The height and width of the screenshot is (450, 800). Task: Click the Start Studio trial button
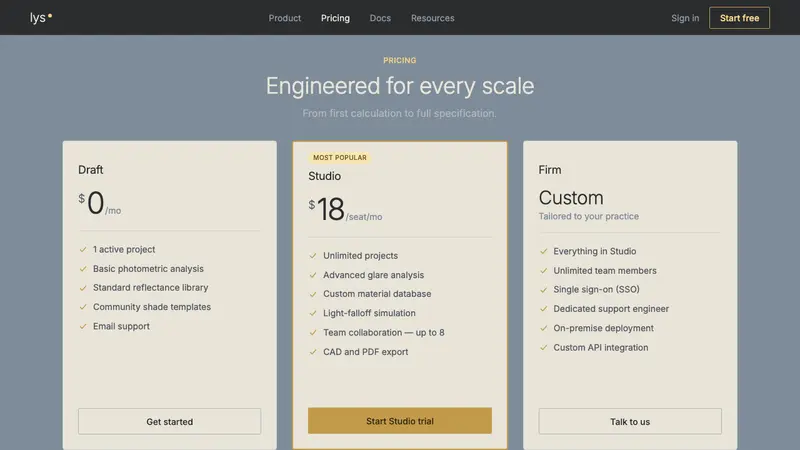399,421
